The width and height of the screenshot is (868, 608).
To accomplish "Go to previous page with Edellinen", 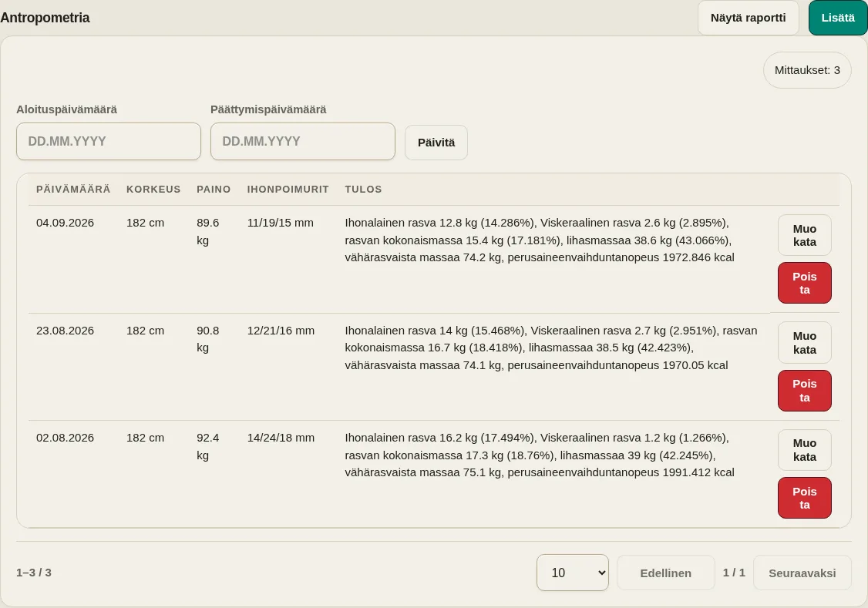I will point(665,573).
